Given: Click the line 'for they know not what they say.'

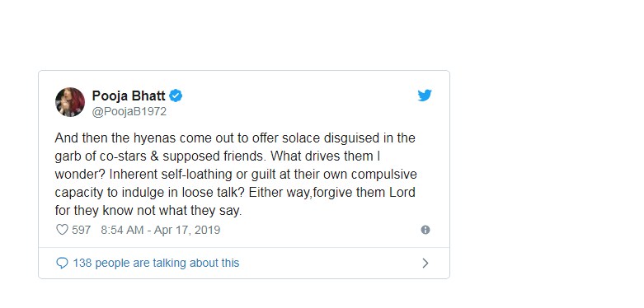Looking at the screenshot, I should coord(148,211).
